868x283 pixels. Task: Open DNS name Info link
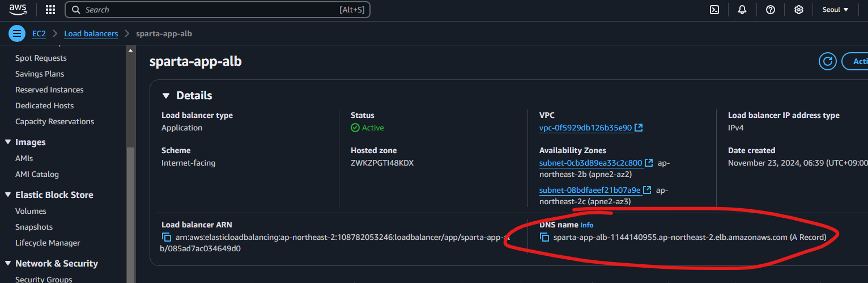(x=587, y=225)
